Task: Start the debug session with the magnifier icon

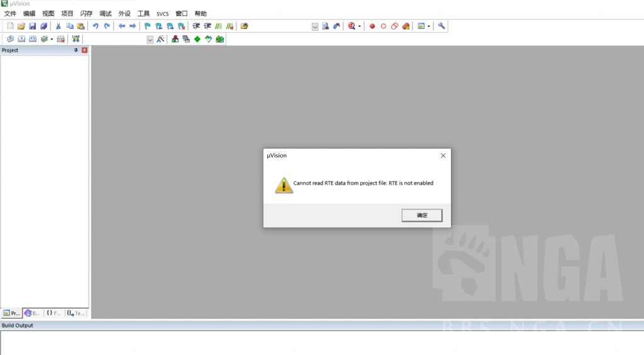Action: pyautogui.click(x=352, y=26)
